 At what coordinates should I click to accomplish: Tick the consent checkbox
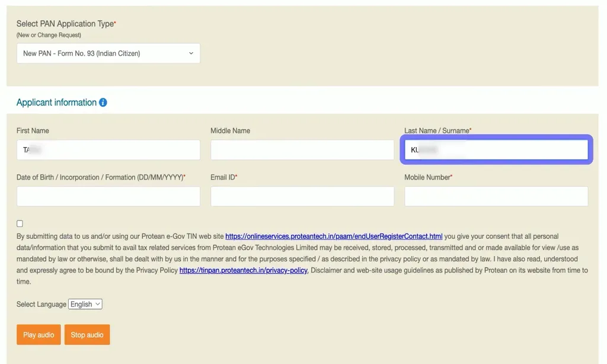coord(20,223)
